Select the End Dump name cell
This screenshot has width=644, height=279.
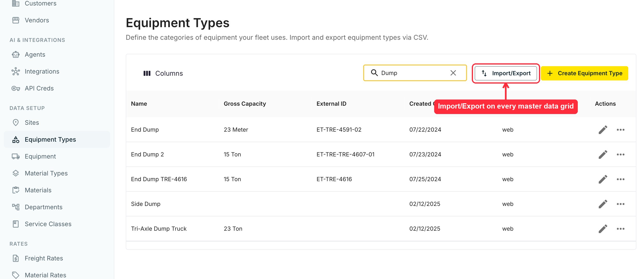pyautogui.click(x=145, y=130)
